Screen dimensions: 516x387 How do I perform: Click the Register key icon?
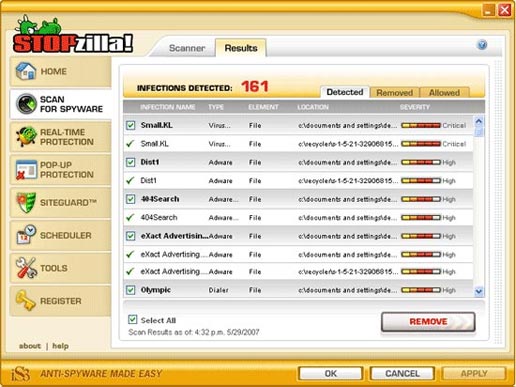[x=26, y=301]
